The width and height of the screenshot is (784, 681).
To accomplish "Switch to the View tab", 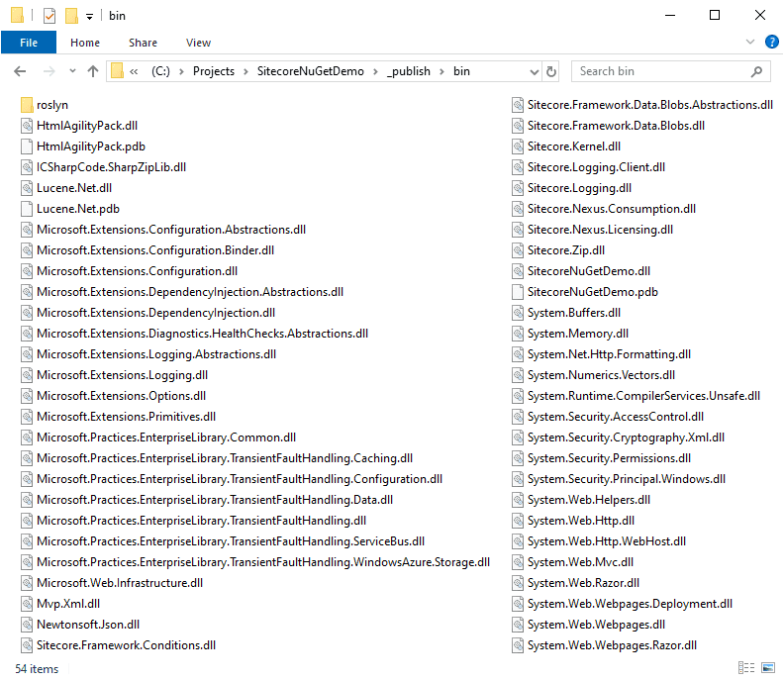I will (198, 43).
